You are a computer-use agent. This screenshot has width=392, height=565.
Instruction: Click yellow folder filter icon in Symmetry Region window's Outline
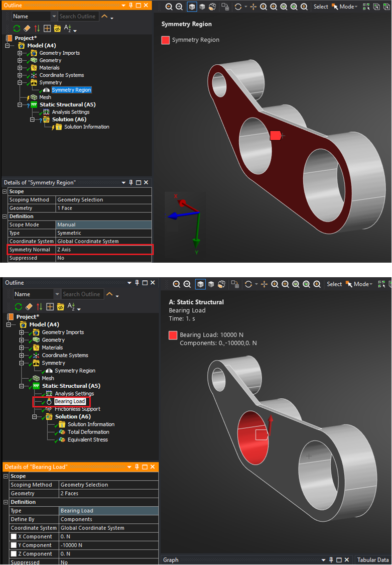[x=57, y=29]
